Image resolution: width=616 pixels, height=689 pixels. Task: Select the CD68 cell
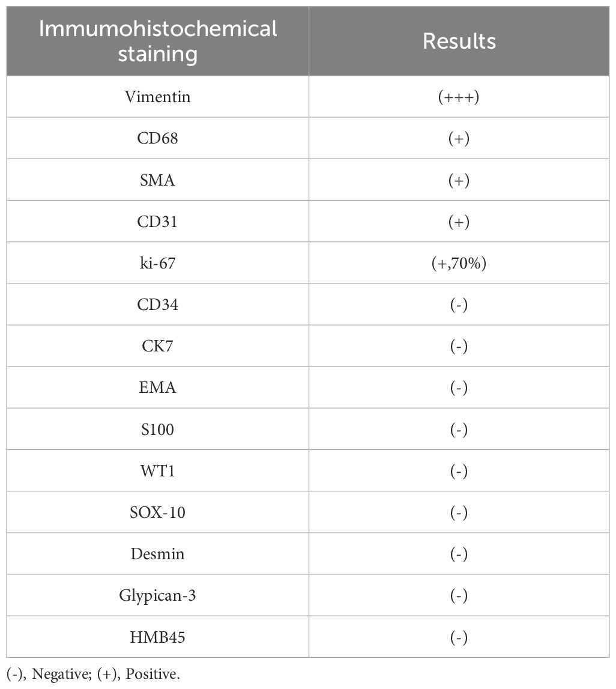(x=157, y=138)
